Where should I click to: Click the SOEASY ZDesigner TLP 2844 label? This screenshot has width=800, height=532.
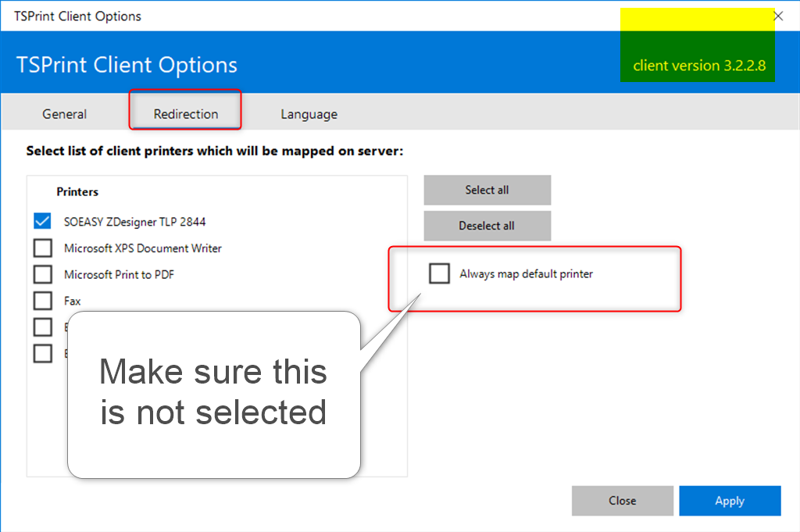click(x=134, y=222)
